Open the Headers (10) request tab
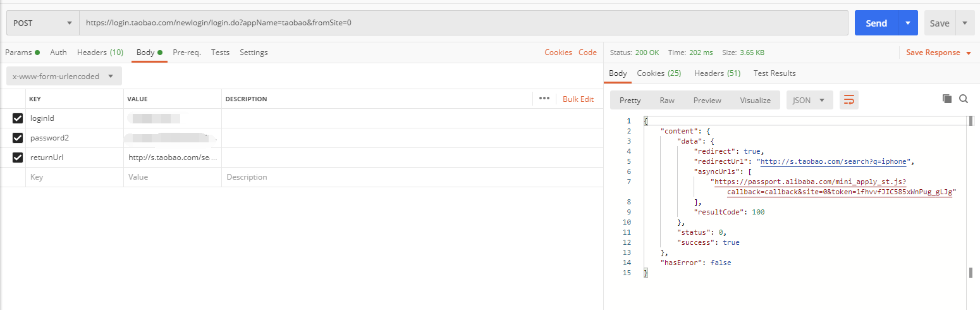980x310 pixels. click(x=100, y=53)
